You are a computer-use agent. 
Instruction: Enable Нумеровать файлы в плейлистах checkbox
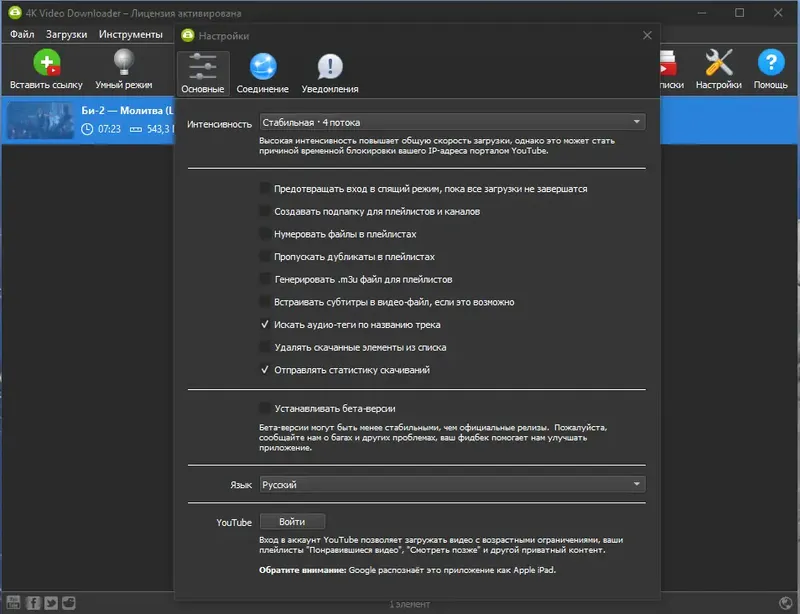point(265,234)
